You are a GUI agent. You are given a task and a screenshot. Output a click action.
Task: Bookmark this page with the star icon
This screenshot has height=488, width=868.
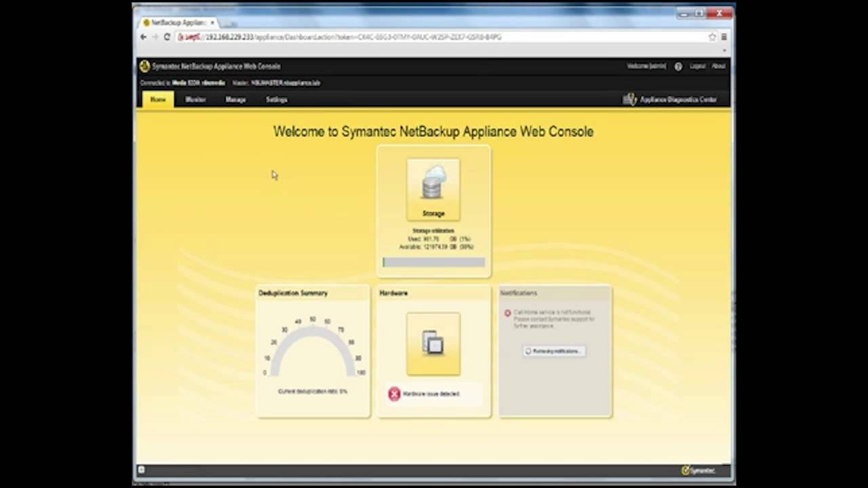pyautogui.click(x=712, y=37)
